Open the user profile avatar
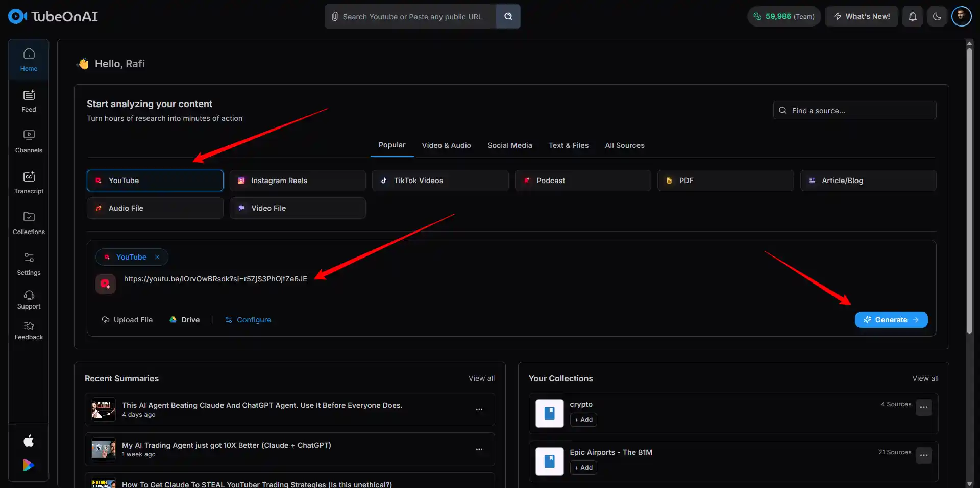The height and width of the screenshot is (488, 980). (961, 16)
